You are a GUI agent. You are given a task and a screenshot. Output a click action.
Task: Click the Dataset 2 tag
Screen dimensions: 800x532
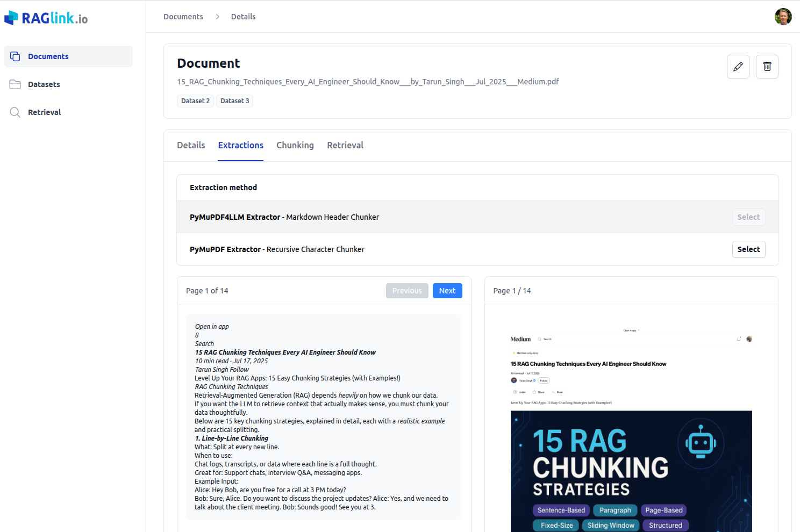(x=195, y=100)
